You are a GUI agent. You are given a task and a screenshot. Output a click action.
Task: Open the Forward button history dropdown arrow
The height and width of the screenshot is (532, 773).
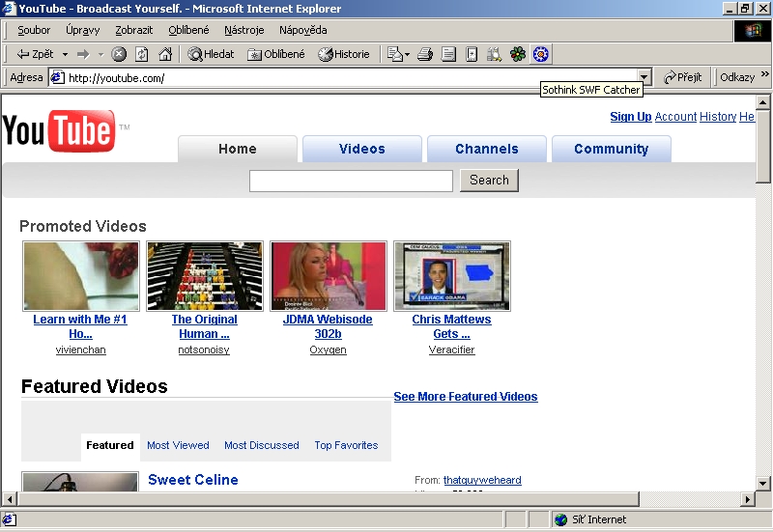[101, 54]
